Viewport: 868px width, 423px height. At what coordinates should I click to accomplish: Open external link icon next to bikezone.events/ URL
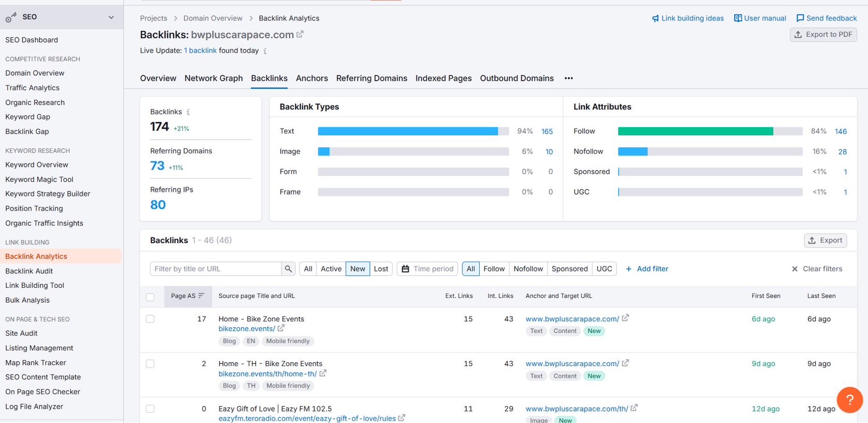(x=281, y=328)
